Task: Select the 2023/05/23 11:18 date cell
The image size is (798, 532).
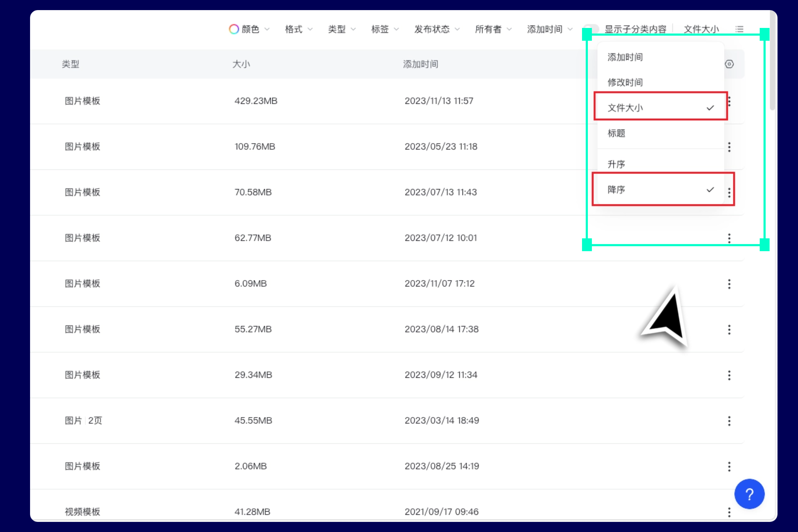Action: [x=441, y=147]
